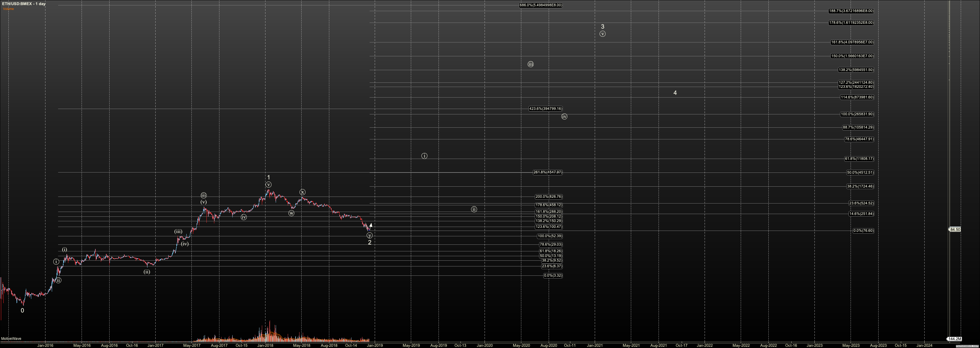This screenshot has width=980, height=348.
Task: Select the 178.6%(1.61192352E8.00) Fibonacci label
Action: [x=851, y=23]
